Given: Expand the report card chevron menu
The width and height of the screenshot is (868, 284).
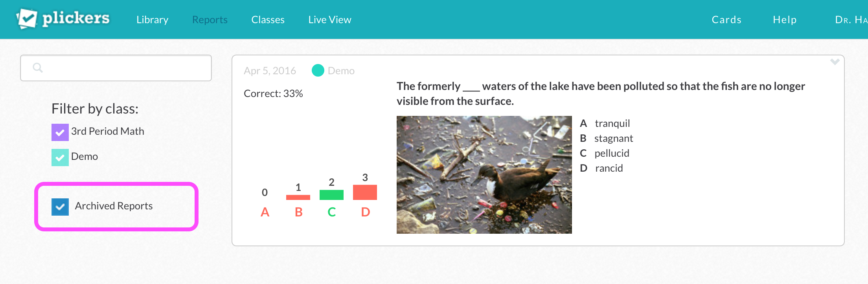Looking at the screenshot, I should 835,62.
